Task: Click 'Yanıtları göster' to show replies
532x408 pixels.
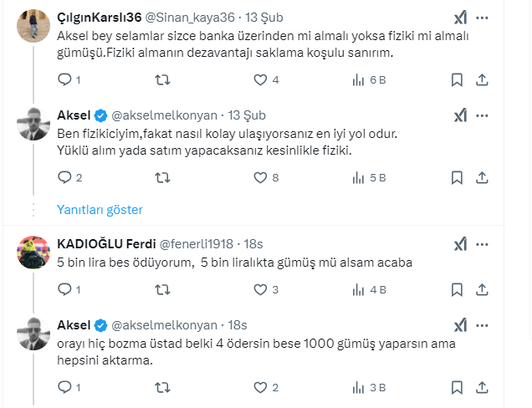Action: coord(100,210)
